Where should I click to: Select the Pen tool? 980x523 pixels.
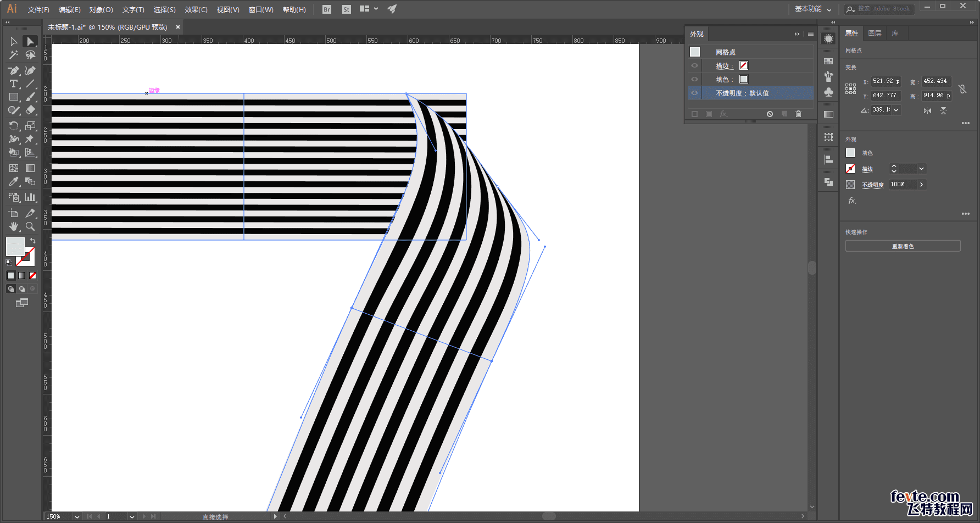13,70
